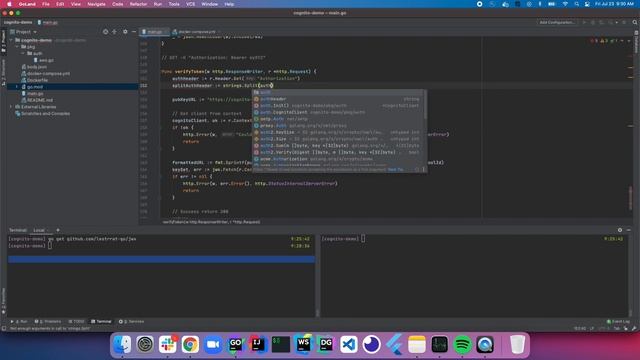Image resolution: width=640 pixels, height=360 pixels.
Task: Open DataGrip from the dock
Action: click(326, 344)
